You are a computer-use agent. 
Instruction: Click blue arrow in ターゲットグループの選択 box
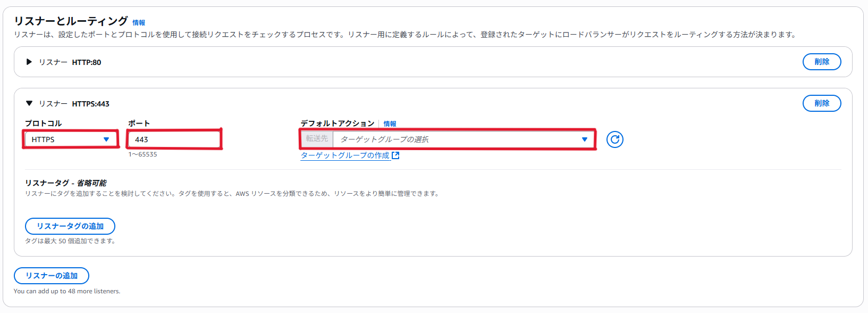pyautogui.click(x=585, y=139)
